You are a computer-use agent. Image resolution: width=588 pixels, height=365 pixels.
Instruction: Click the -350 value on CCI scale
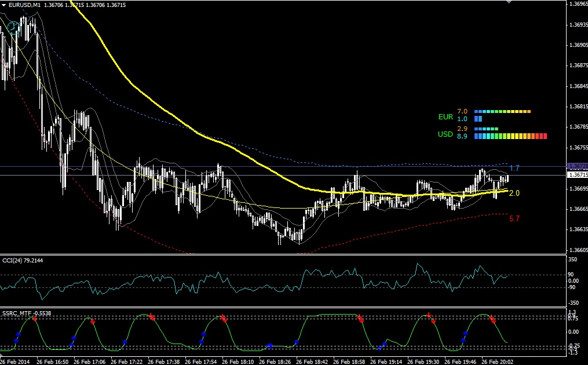574,303
